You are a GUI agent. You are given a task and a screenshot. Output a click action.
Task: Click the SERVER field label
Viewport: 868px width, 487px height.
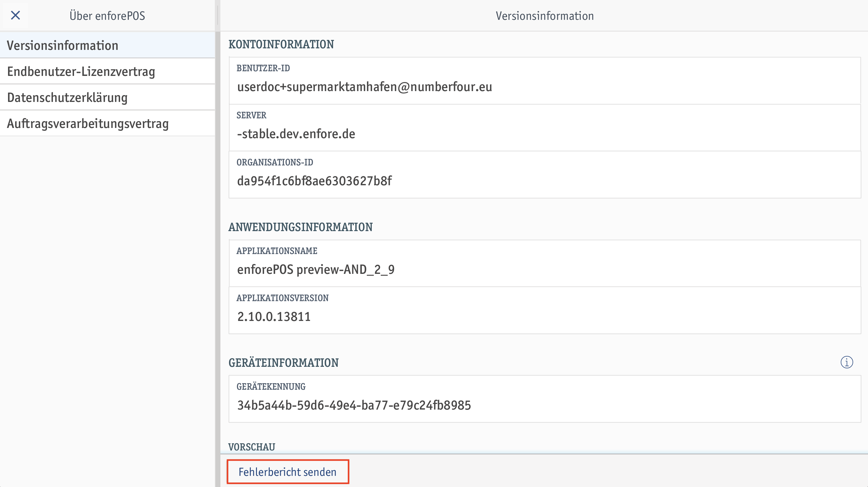click(251, 115)
